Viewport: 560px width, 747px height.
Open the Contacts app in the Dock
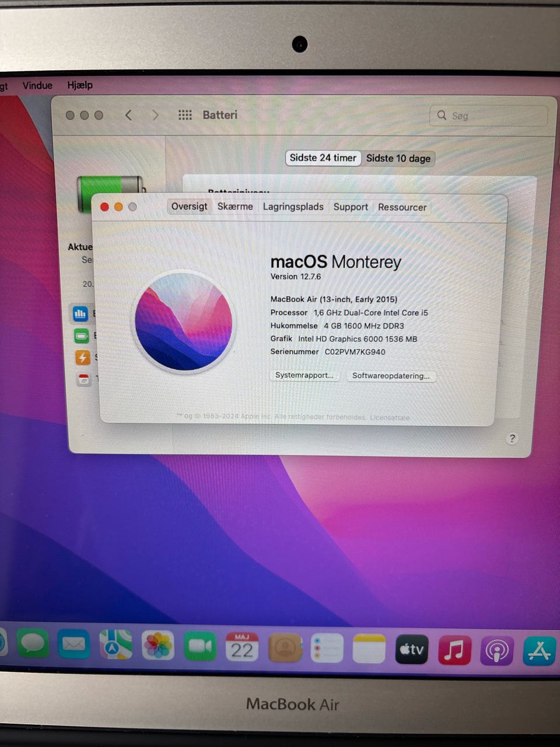coord(285,647)
